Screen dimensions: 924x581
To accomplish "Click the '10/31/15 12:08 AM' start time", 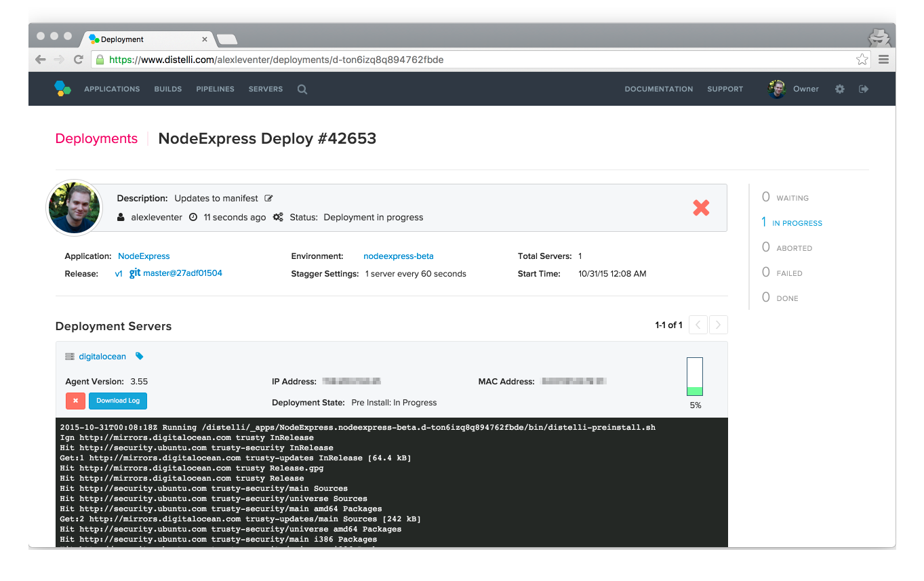I will click(612, 274).
